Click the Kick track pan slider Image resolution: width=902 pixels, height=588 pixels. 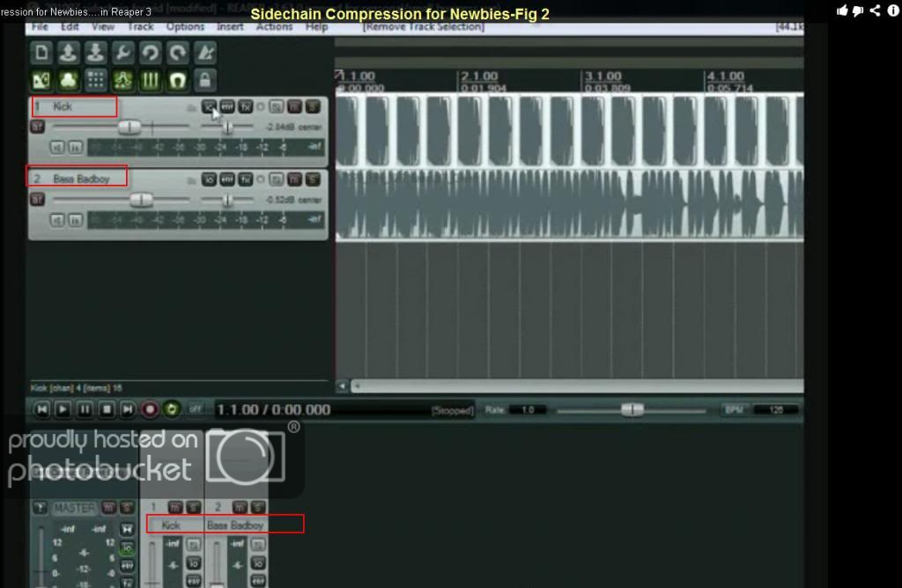click(228, 127)
